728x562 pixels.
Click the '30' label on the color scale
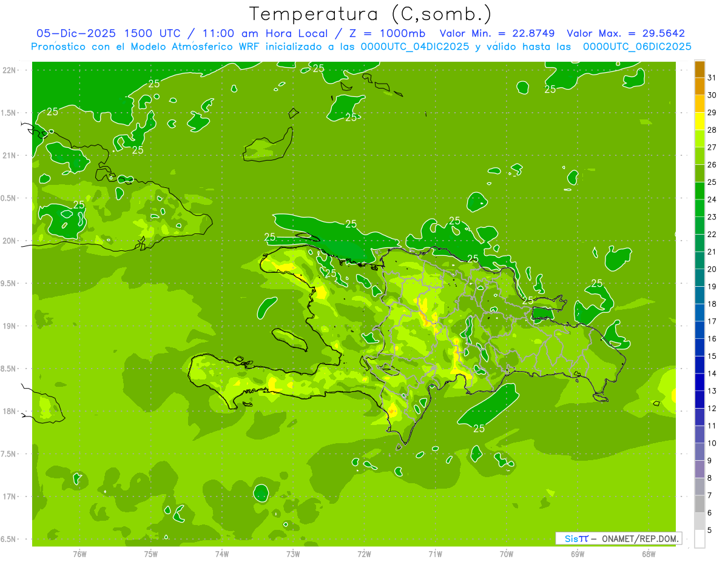[712, 95]
